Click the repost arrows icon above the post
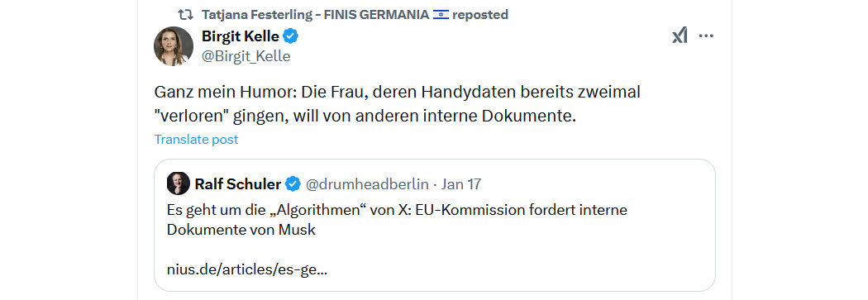The image size is (868, 300). [185, 14]
